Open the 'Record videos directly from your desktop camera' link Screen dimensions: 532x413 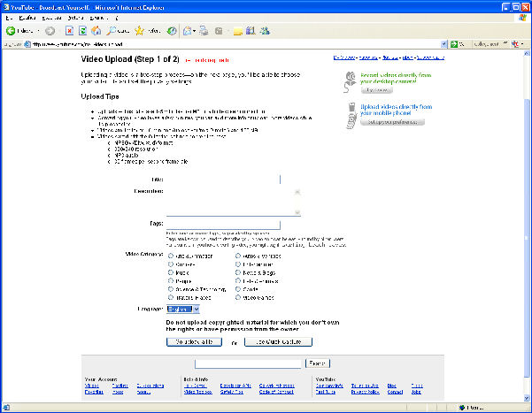coord(396,79)
